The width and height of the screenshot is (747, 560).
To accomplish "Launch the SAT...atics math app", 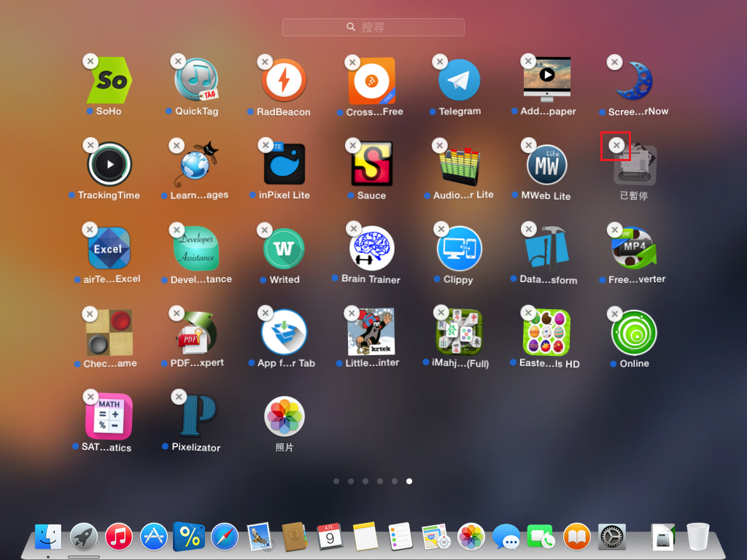I will 109,416.
